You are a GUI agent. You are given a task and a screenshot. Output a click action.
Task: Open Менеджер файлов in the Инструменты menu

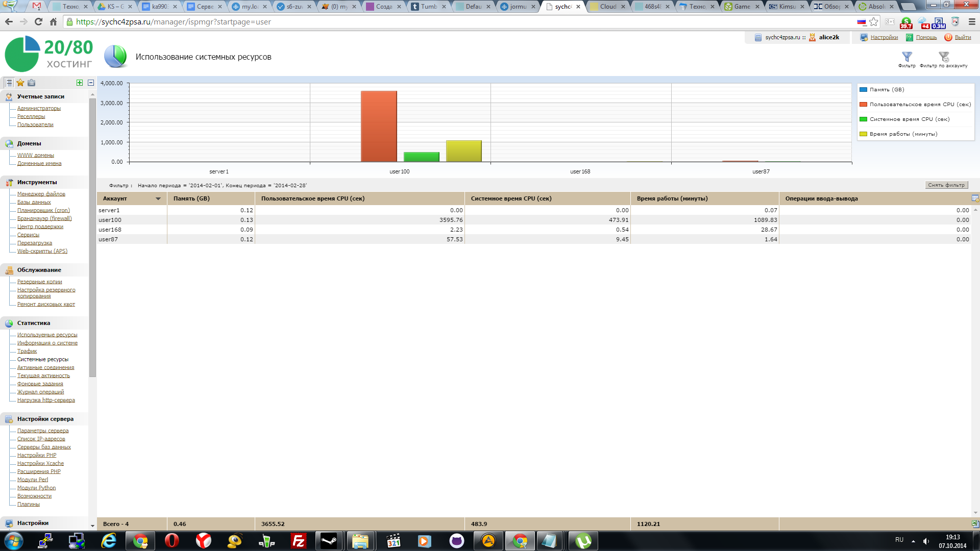point(41,194)
